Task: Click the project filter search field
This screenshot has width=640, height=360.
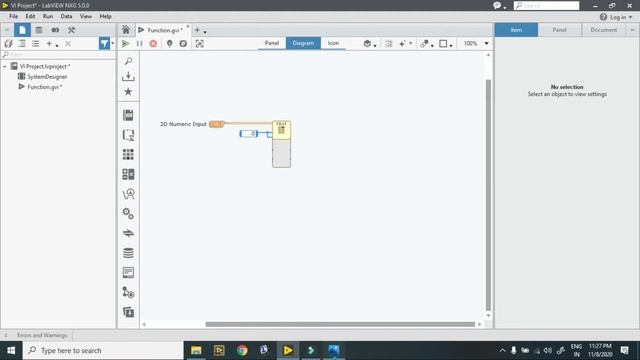Action: point(58,55)
